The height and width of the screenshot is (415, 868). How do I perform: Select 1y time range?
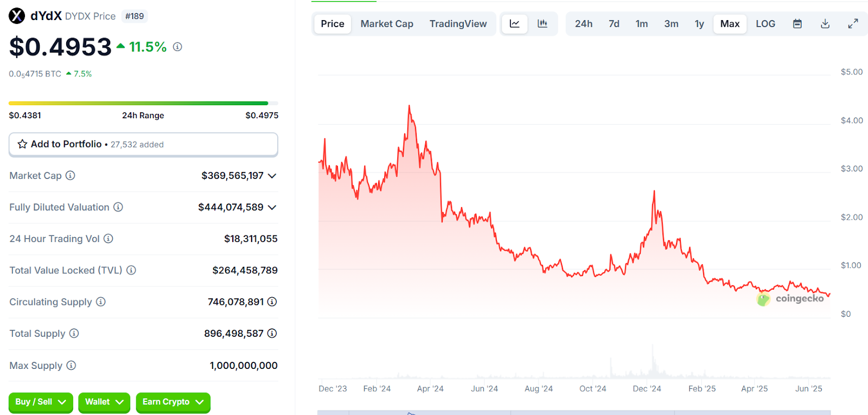(x=699, y=24)
